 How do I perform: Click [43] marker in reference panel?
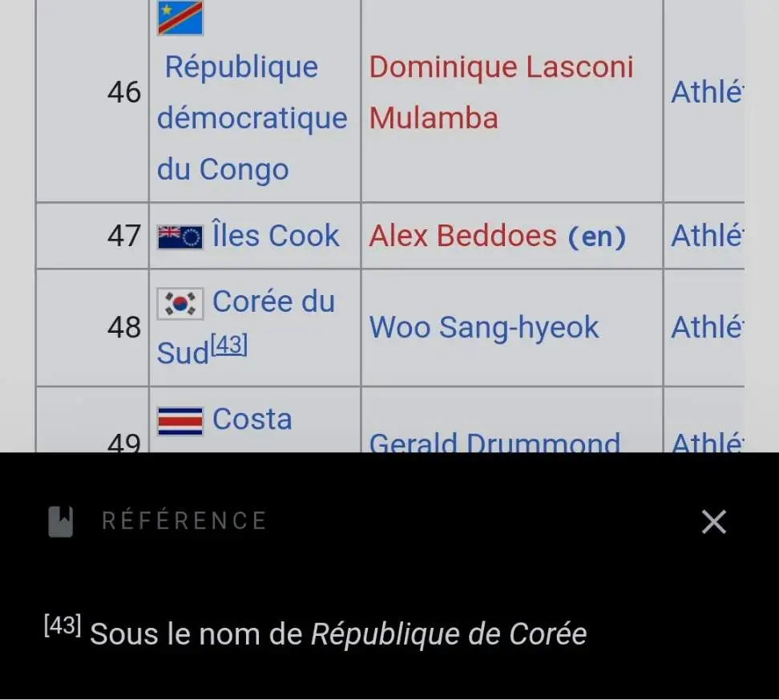[63, 626]
